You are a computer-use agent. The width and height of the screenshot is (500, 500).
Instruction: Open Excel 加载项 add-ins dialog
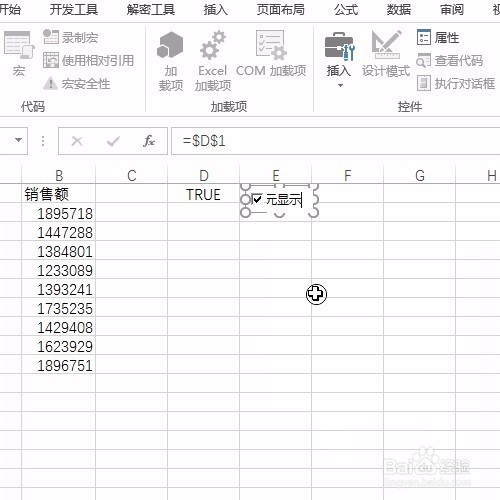(213, 61)
